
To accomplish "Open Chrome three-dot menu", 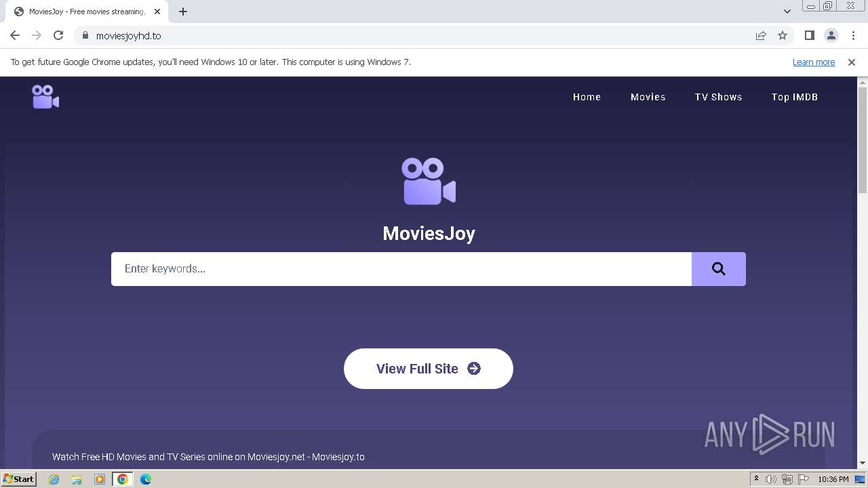I will click(853, 35).
